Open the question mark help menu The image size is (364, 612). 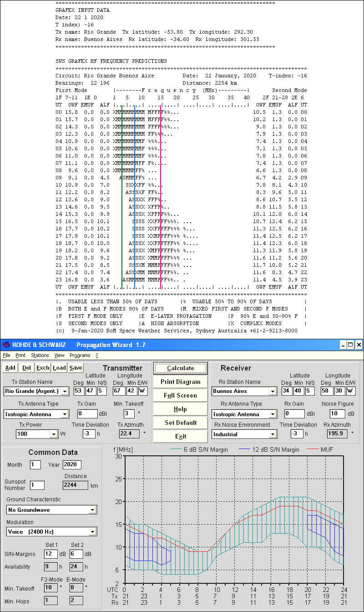pos(96,355)
